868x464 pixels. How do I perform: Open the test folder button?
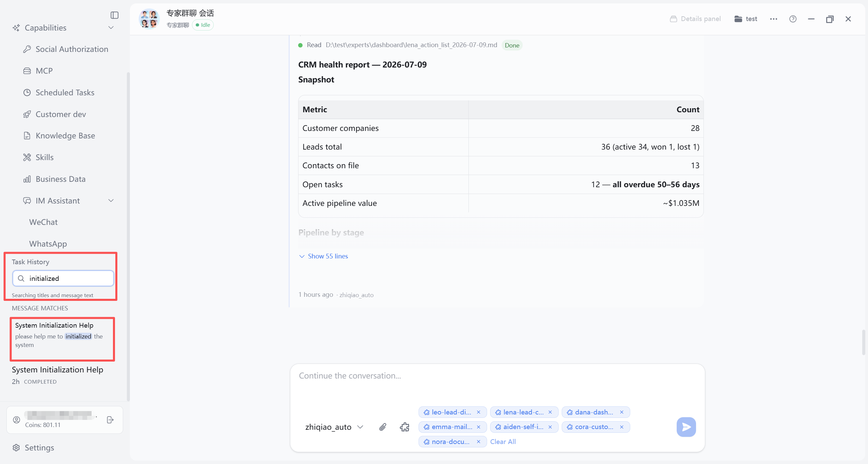[746, 19]
